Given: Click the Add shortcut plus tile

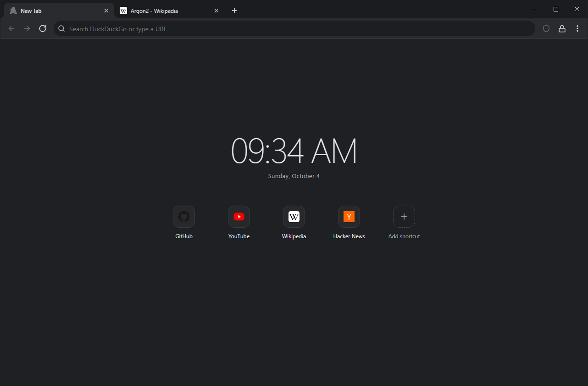Looking at the screenshot, I should point(404,217).
